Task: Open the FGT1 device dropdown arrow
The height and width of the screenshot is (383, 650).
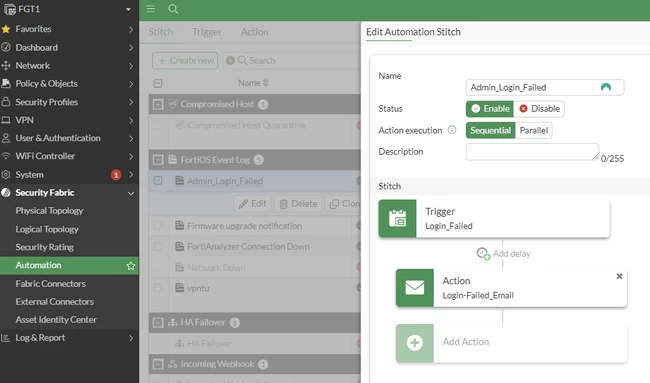Action: point(129,9)
